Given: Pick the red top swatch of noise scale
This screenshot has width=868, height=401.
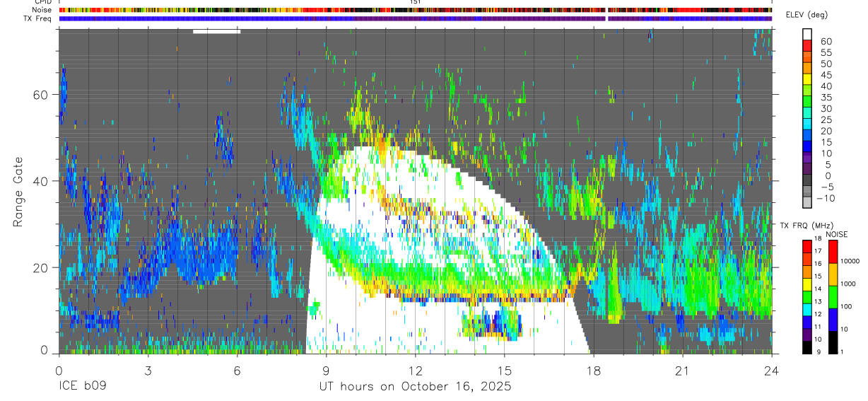Looking at the screenshot, I should tap(832, 251).
